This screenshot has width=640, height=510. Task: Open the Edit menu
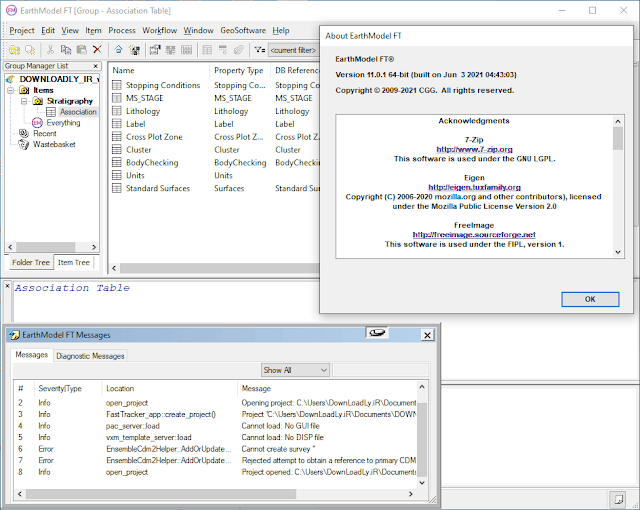[x=48, y=30]
